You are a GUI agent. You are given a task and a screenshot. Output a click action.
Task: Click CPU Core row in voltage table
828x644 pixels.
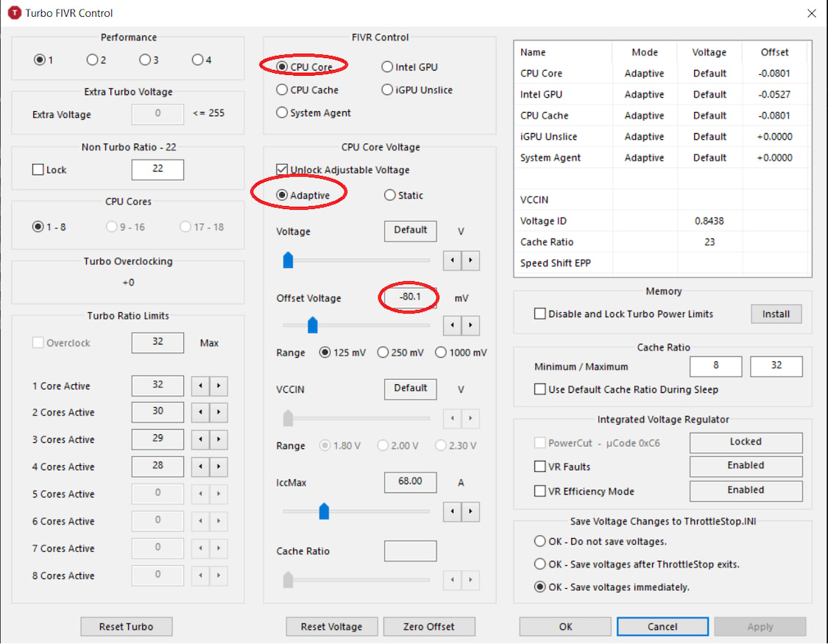[x=662, y=74]
